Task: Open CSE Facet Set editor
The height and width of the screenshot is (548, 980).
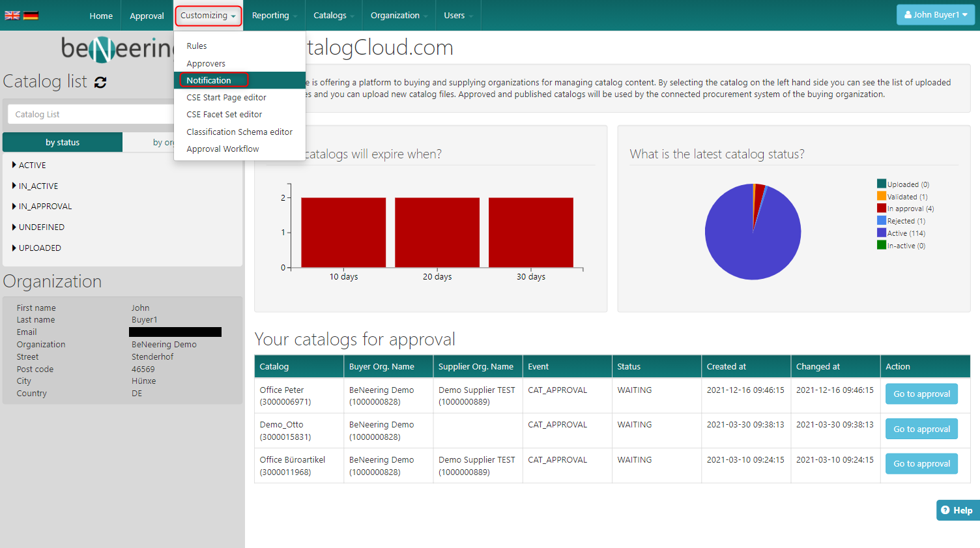Action: [224, 115]
